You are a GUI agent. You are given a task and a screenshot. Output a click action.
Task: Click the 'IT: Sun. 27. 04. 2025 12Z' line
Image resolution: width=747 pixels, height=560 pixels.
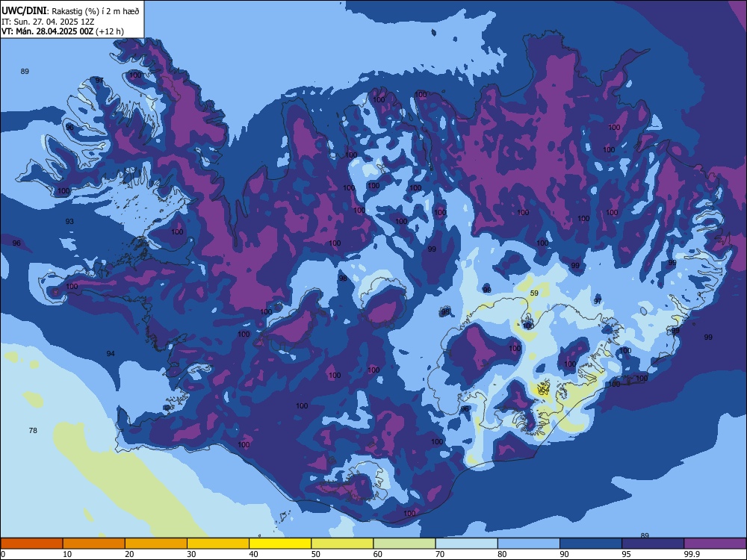[x=48, y=22]
